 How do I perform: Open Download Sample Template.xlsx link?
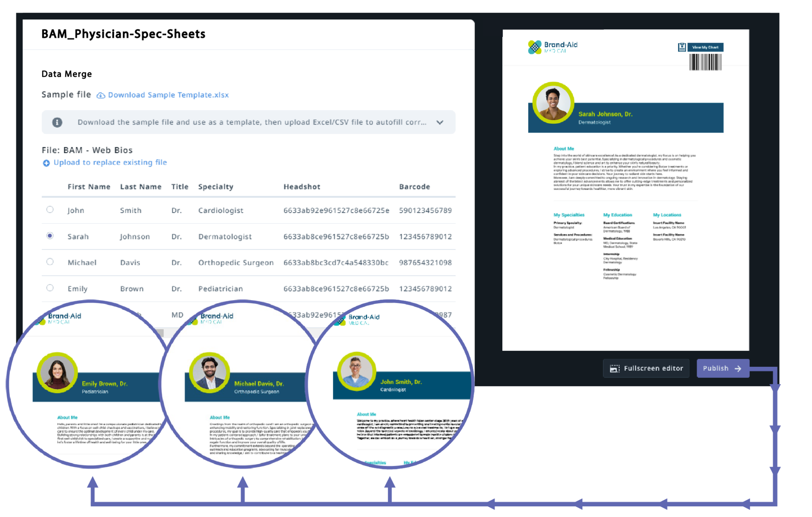[168, 95]
